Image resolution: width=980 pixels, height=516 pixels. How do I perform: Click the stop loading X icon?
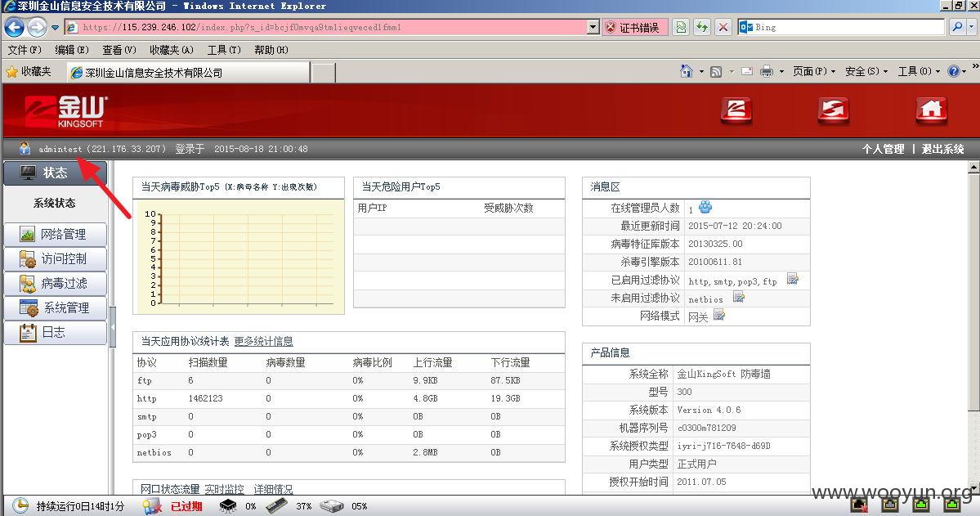point(723,28)
